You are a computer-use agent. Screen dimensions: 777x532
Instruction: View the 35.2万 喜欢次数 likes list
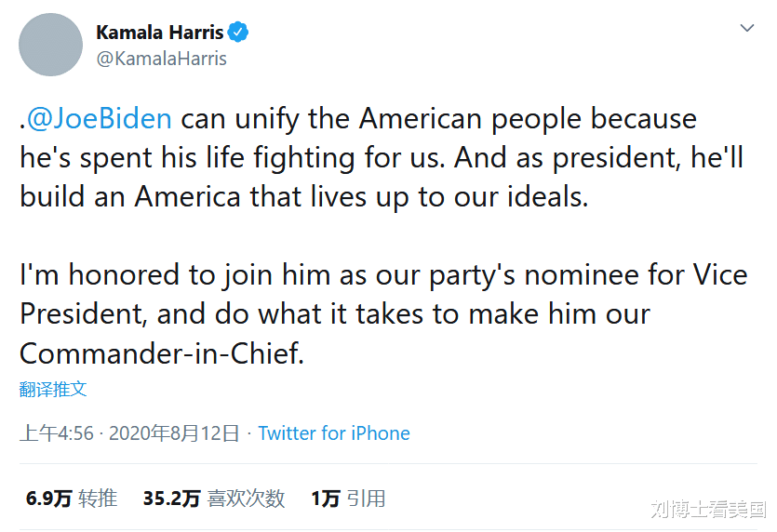click(213, 499)
